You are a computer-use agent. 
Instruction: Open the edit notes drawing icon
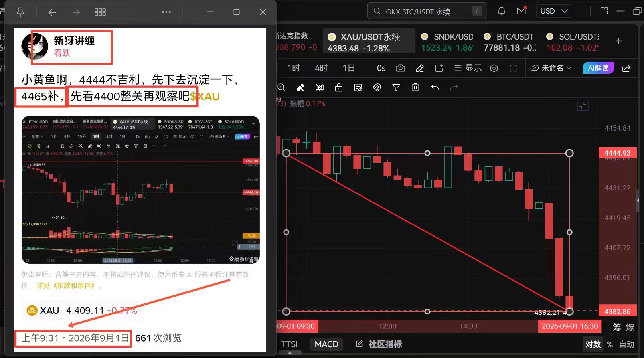(x=358, y=87)
